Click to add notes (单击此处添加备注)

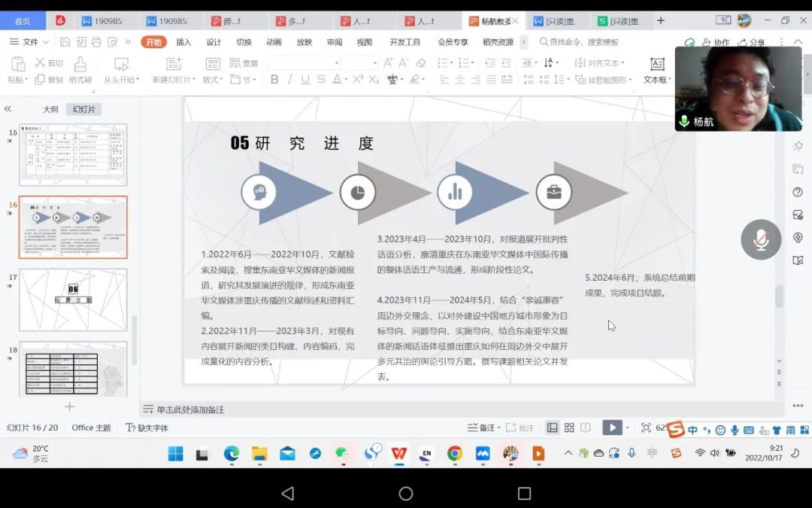[x=190, y=409]
